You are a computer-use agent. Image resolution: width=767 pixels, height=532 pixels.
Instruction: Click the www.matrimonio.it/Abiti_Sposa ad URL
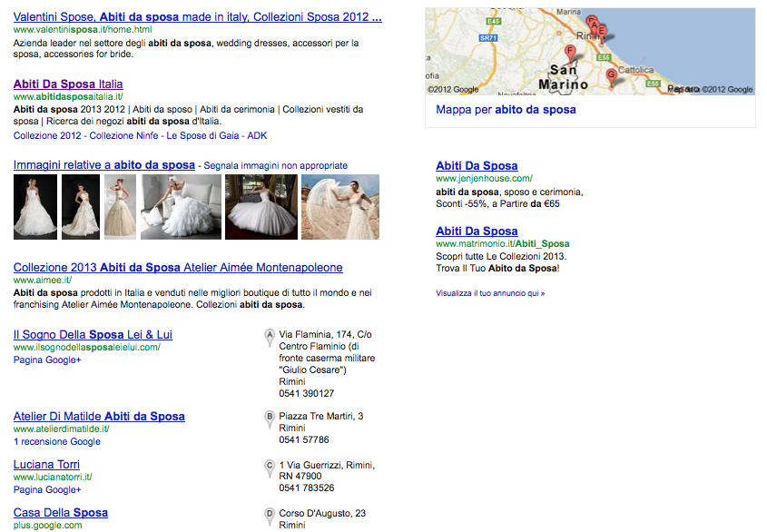tap(502, 243)
